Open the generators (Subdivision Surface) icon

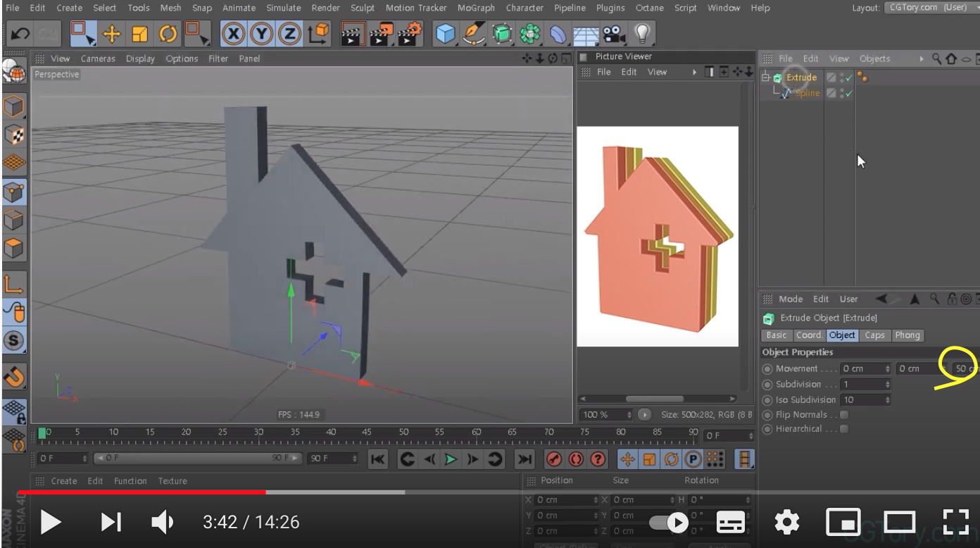tap(501, 33)
